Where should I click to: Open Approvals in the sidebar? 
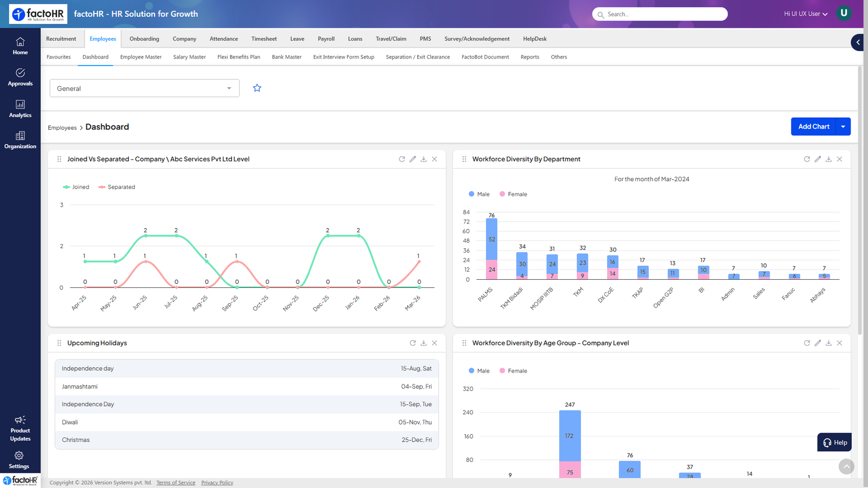tap(20, 78)
